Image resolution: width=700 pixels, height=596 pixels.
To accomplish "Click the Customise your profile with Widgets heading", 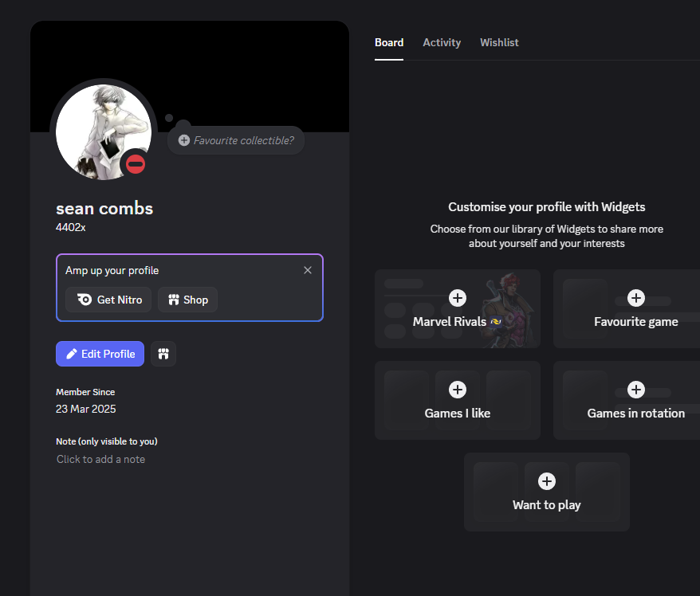I will pyautogui.click(x=546, y=207).
